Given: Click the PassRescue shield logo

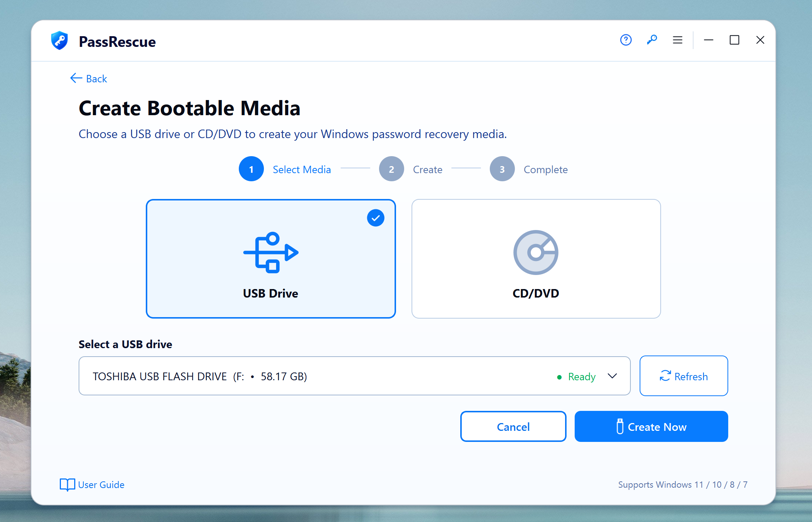Looking at the screenshot, I should tap(59, 41).
